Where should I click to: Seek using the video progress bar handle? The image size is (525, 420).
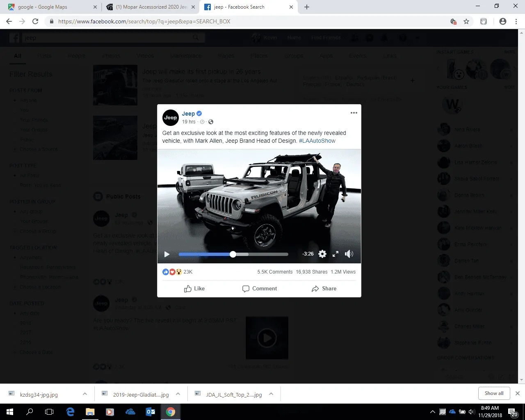pyautogui.click(x=233, y=254)
